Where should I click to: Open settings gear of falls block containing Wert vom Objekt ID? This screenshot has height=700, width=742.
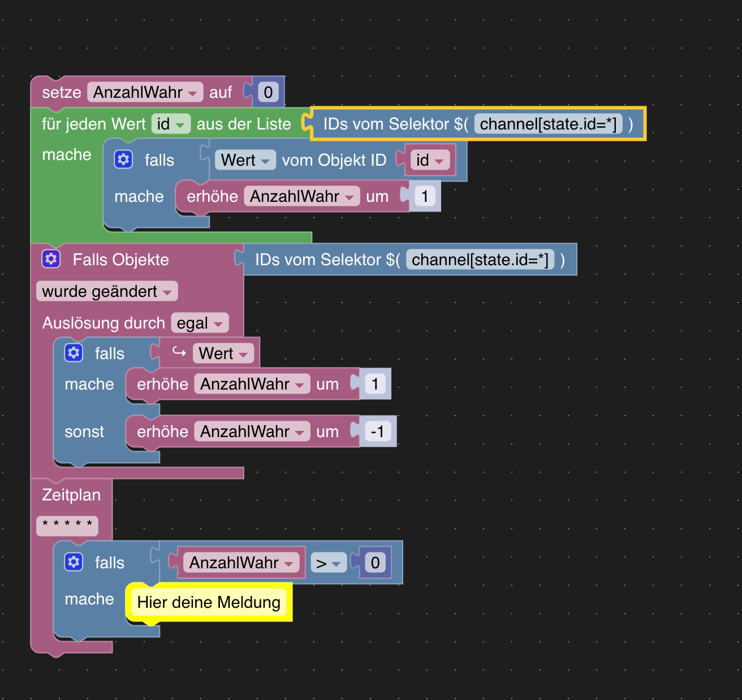point(123,159)
